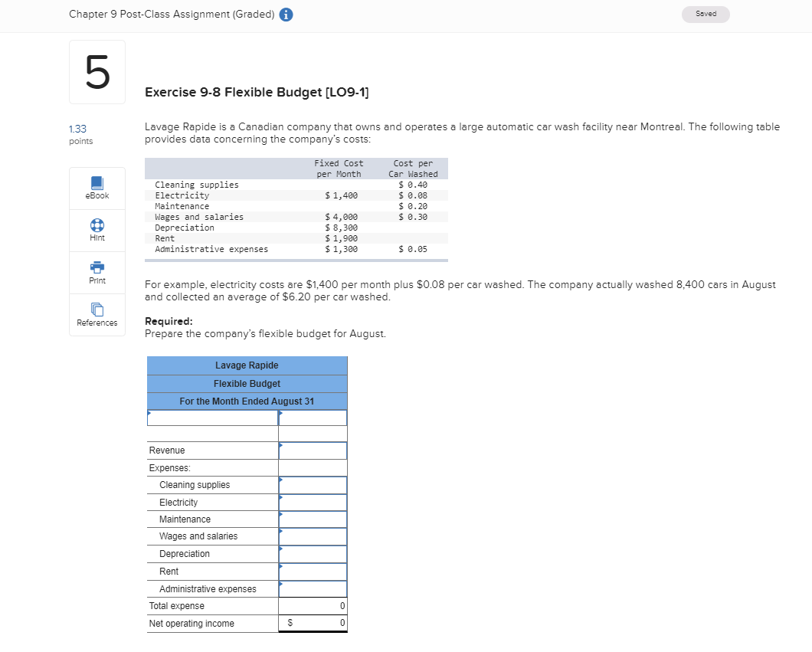Click the Fixed Cost per Month column header
Image resolution: width=812 pixels, height=652 pixels.
pyautogui.click(x=339, y=169)
